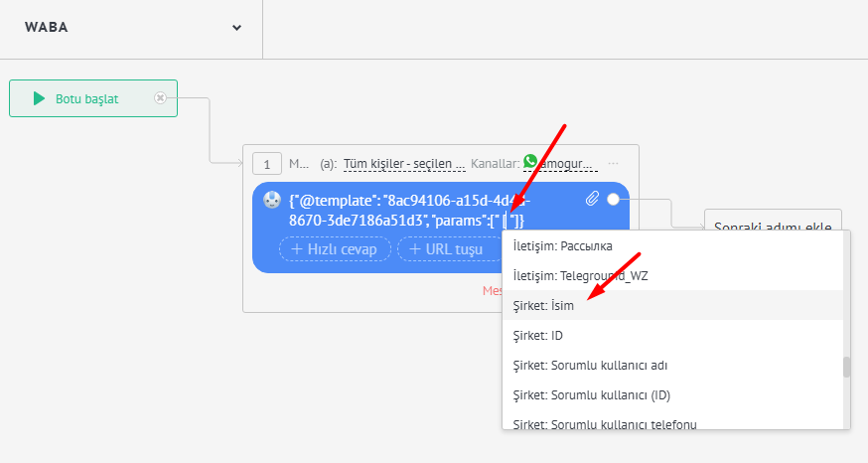Click the bot avatar icon in message

tap(272, 200)
